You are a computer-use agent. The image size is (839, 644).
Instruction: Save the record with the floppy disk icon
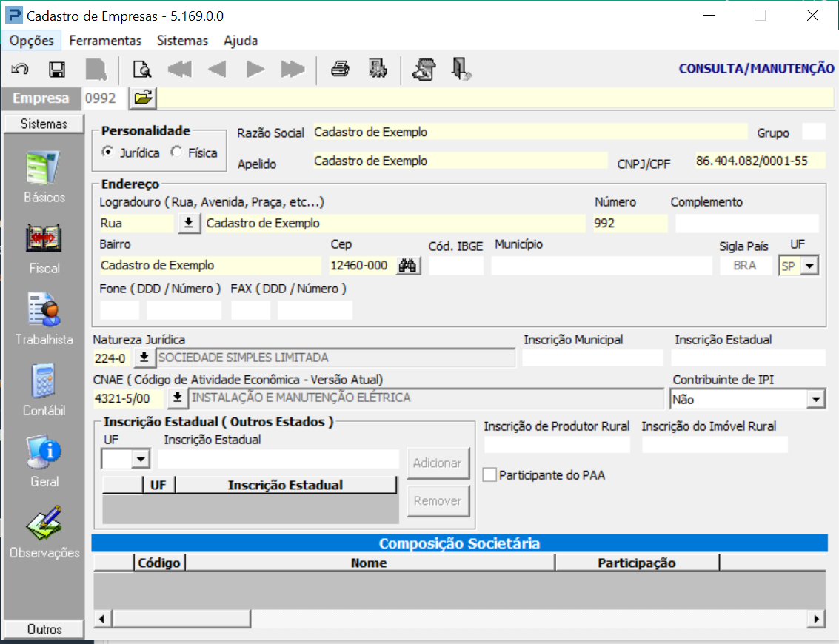[57, 70]
